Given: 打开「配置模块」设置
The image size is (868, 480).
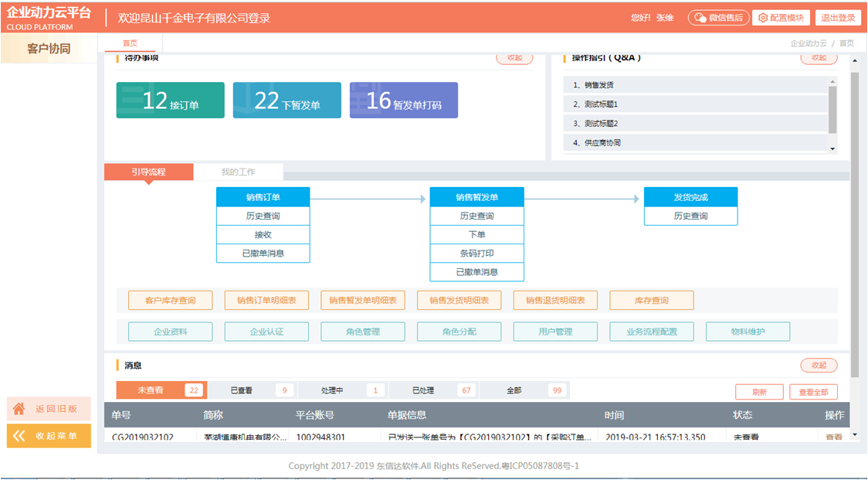Looking at the screenshot, I should point(779,17).
